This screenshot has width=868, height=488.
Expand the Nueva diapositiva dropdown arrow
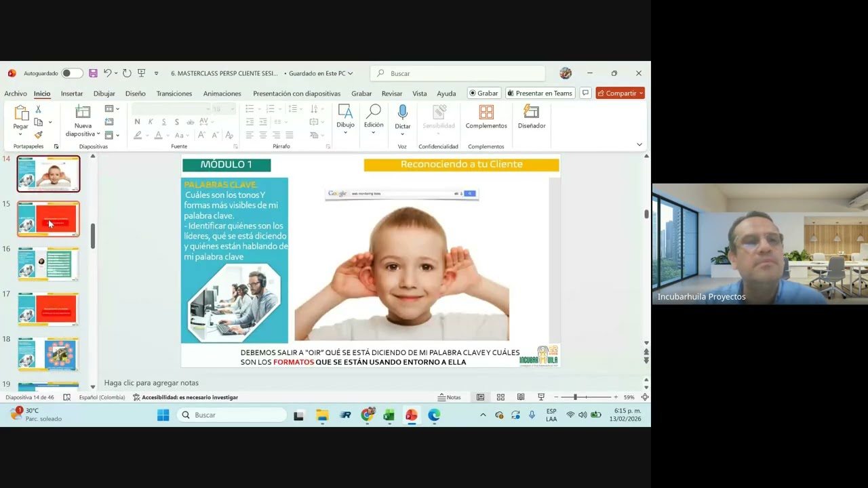(98, 134)
